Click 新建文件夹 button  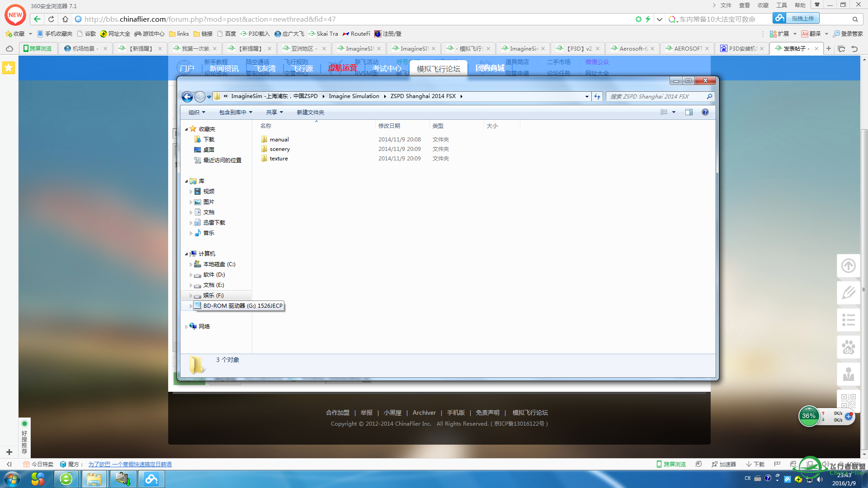tap(310, 112)
